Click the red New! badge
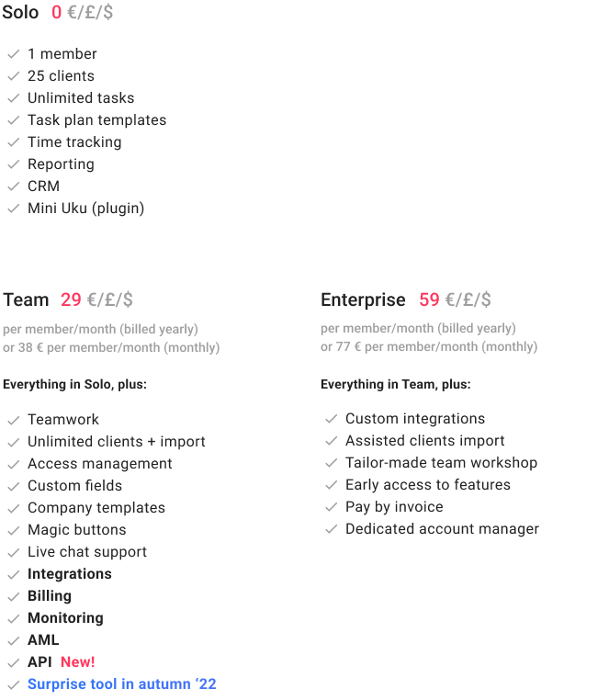Image resolution: width=609 pixels, height=700 pixels. (78, 662)
